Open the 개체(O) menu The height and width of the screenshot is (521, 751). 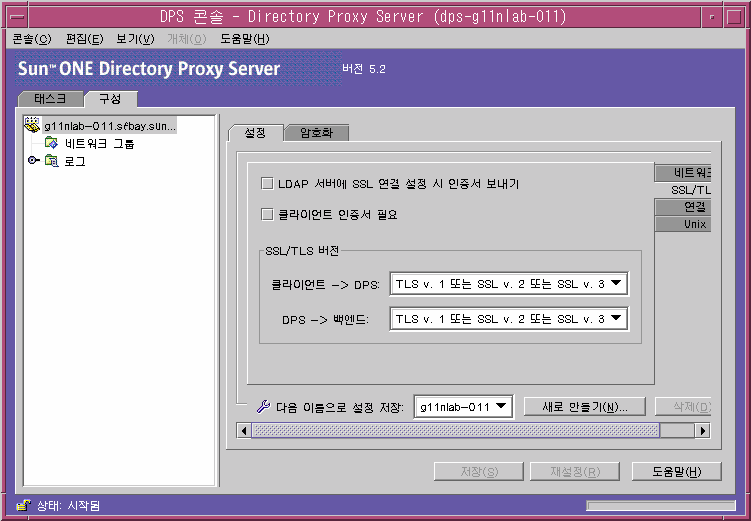click(x=186, y=39)
